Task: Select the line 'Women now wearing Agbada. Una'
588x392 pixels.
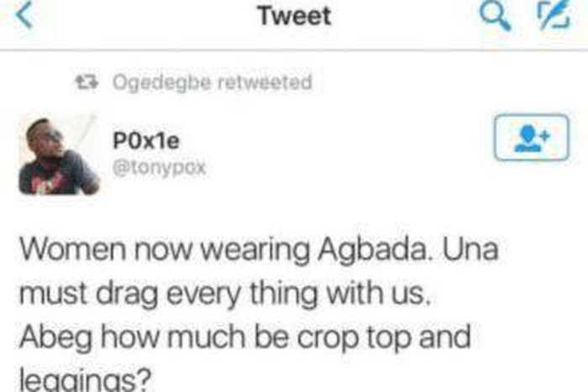Action: pos(259,250)
